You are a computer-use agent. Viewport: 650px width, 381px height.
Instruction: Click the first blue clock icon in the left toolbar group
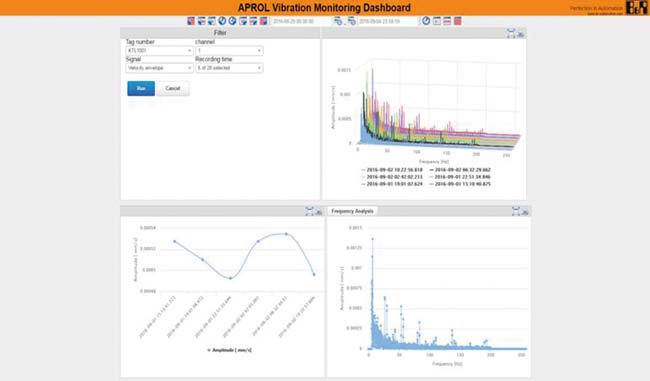pyautogui.click(x=222, y=21)
